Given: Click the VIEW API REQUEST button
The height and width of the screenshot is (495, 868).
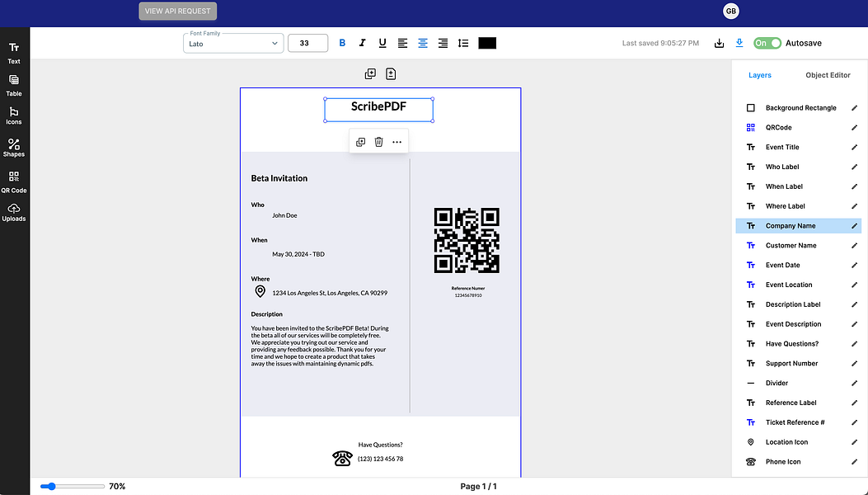Looking at the screenshot, I should 176,11.
